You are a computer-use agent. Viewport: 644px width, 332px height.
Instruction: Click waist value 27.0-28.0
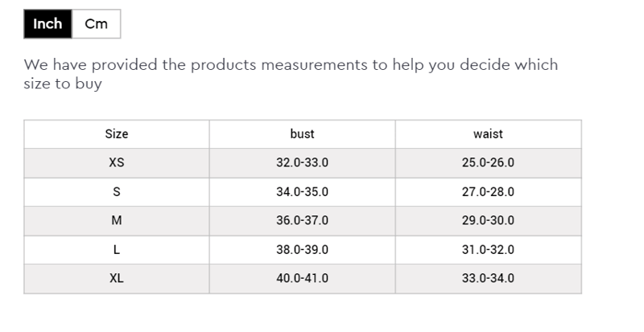(x=488, y=192)
